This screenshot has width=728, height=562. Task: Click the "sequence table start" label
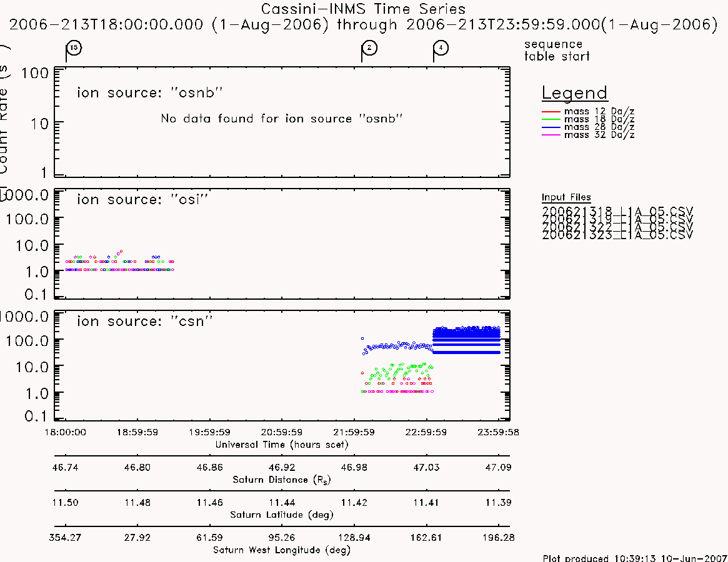pyautogui.click(x=557, y=50)
